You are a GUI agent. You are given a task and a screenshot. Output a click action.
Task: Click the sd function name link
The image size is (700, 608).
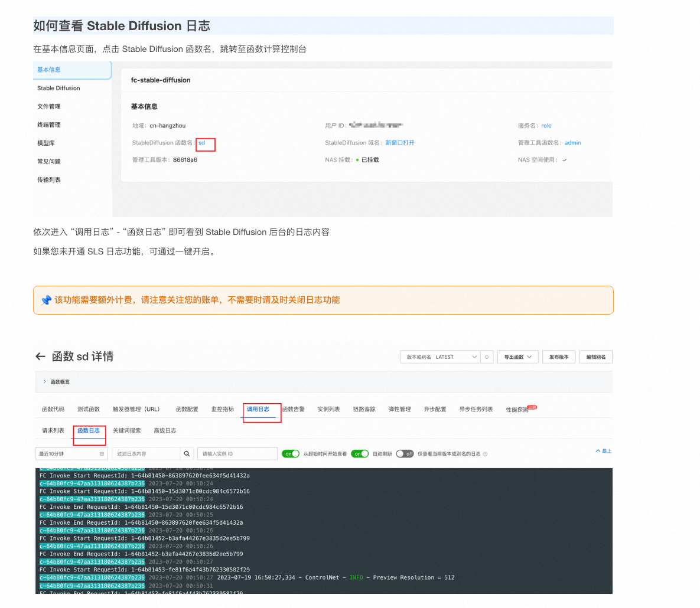[202, 143]
